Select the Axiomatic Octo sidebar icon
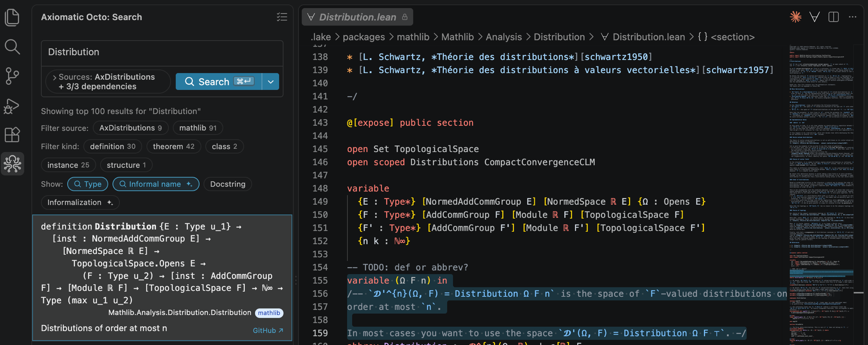The height and width of the screenshot is (345, 868). pyautogui.click(x=12, y=164)
